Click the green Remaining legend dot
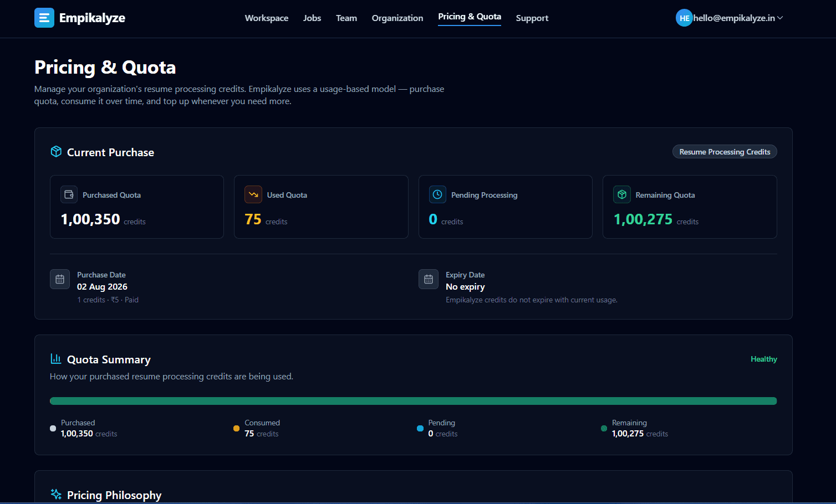Screen dimensions: 836x504 click(x=604, y=428)
